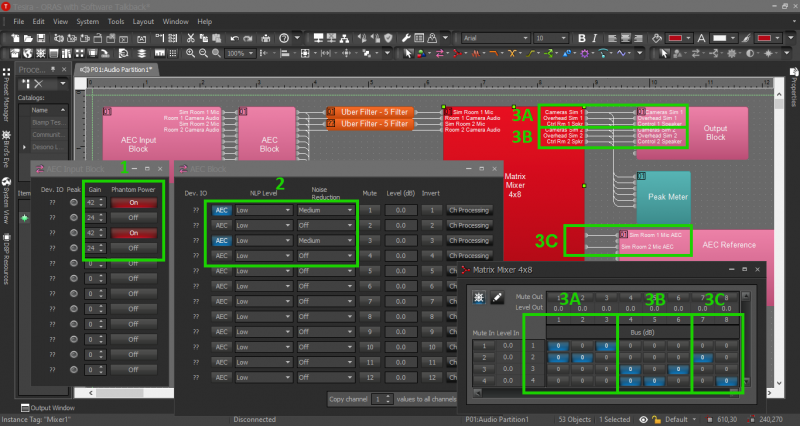Toggle Bold text formatting
The image size is (800, 426).
click(x=582, y=38)
